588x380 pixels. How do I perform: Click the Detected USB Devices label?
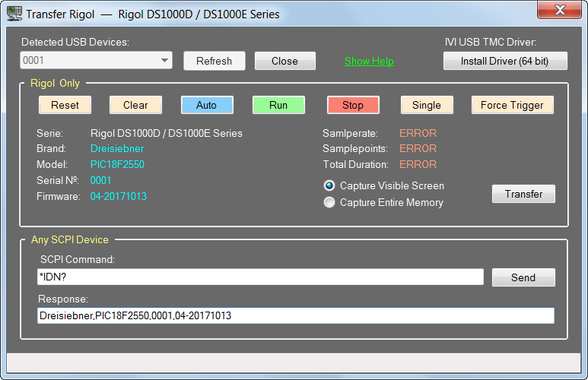click(75, 42)
